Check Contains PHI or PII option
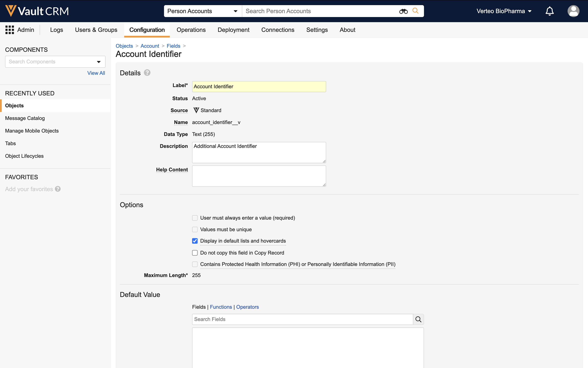This screenshot has width=588, height=368. (195, 264)
